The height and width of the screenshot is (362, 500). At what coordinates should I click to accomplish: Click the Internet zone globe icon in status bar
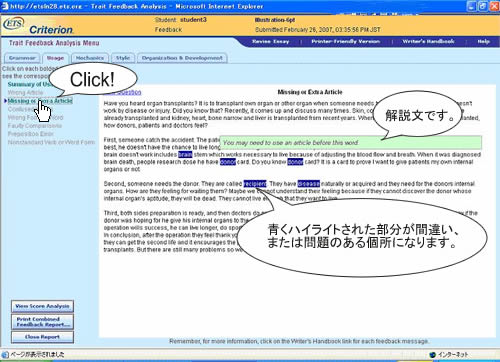click(433, 354)
